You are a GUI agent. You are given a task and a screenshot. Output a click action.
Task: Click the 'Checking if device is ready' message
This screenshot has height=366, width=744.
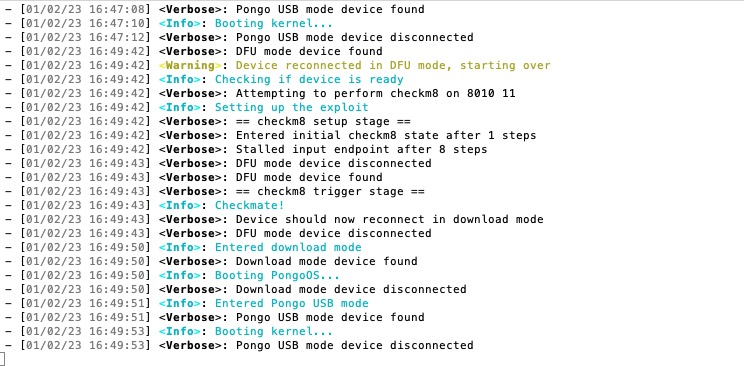click(309, 79)
